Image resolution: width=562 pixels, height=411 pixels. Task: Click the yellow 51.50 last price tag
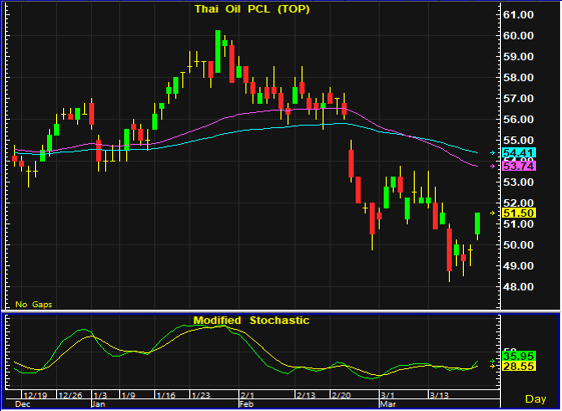click(x=519, y=213)
